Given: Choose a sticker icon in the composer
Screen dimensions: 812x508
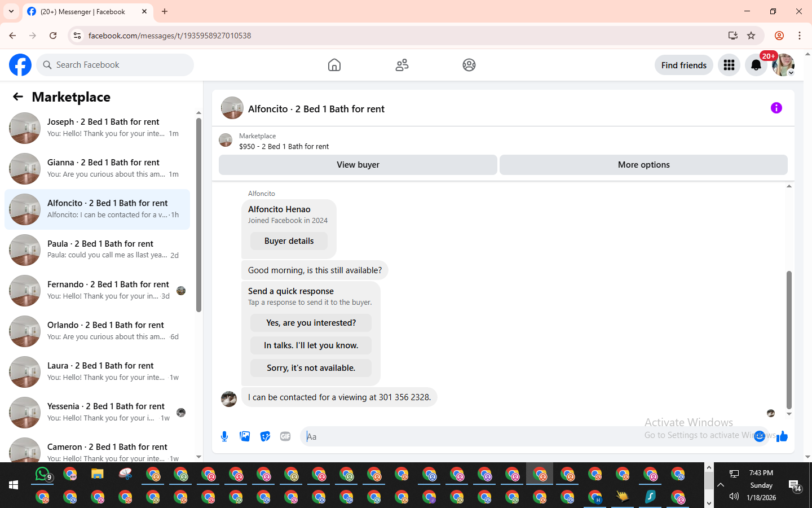Looking at the screenshot, I should 265,436.
